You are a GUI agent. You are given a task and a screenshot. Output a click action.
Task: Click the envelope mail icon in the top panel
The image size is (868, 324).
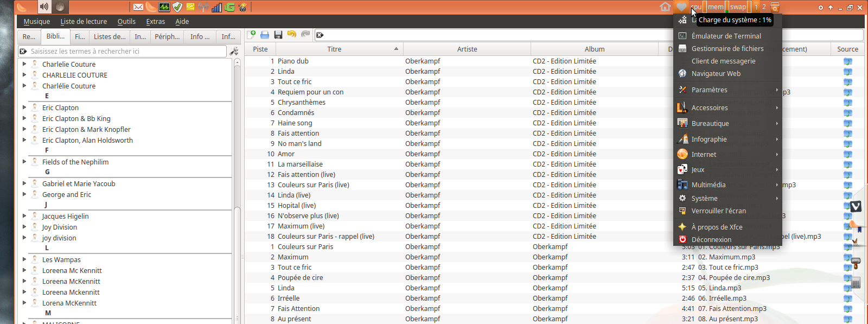coord(138,7)
